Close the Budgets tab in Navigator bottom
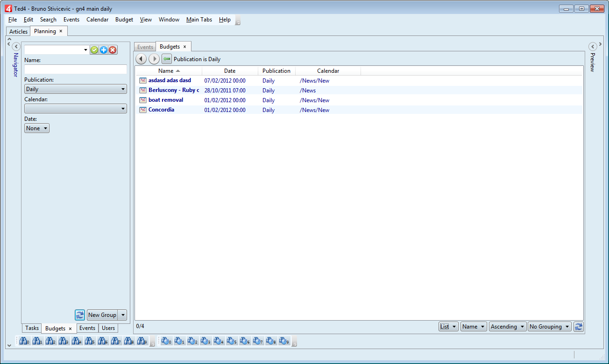Screen dimensions: 609x364 [x=70, y=329]
